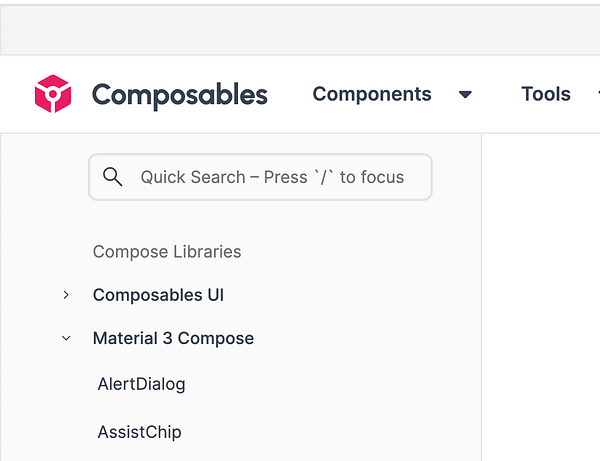Select the Material 3 Compose library item

[x=173, y=338]
